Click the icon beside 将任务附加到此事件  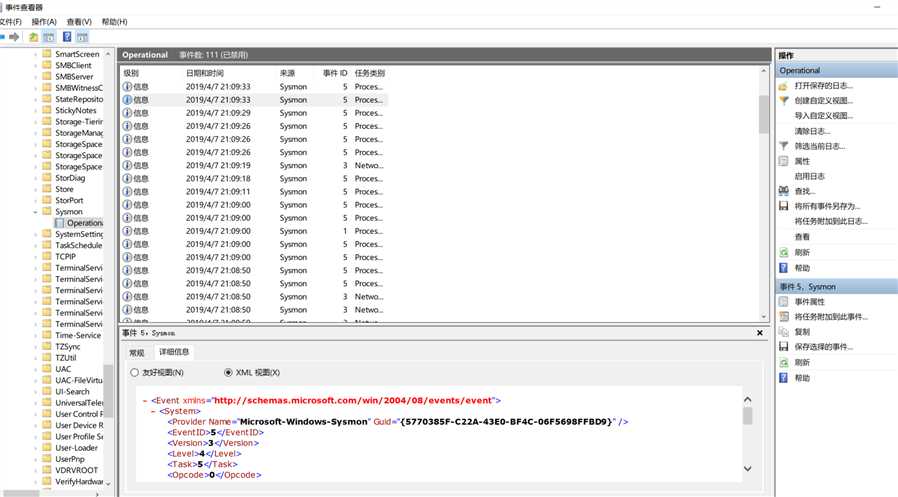pos(783,316)
